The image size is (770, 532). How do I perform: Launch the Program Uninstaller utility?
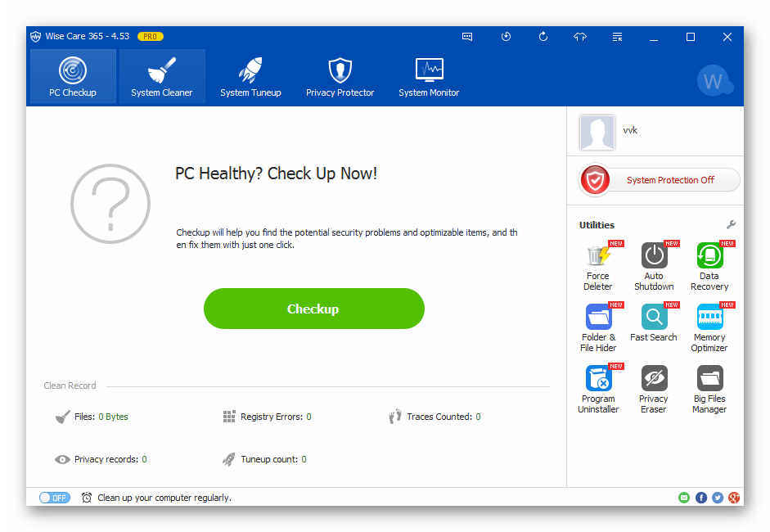tap(597, 389)
